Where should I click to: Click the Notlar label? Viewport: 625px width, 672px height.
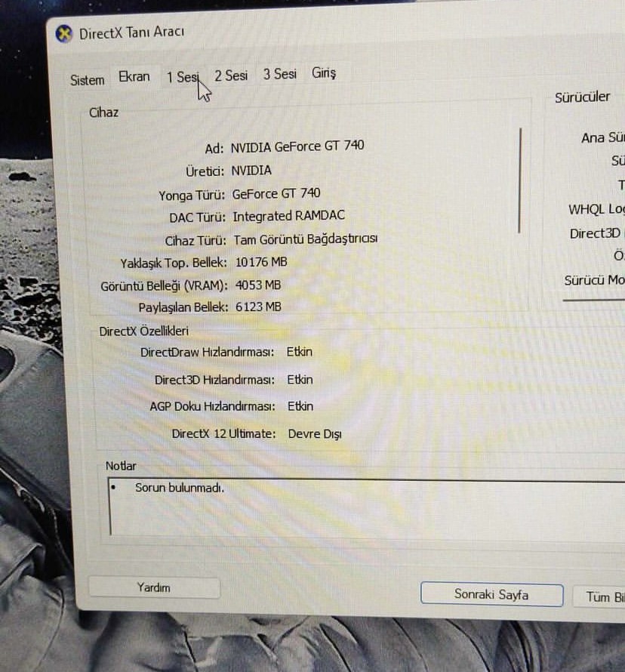pyautogui.click(x=121, y=466)
